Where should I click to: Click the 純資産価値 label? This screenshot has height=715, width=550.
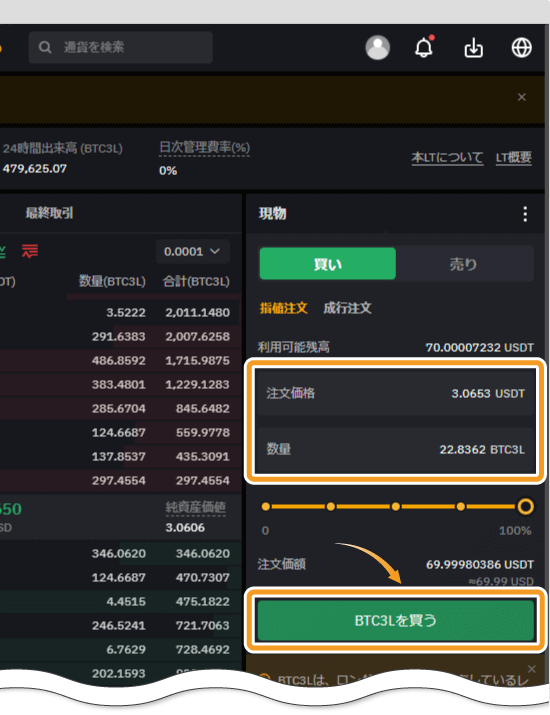[196, 507]
